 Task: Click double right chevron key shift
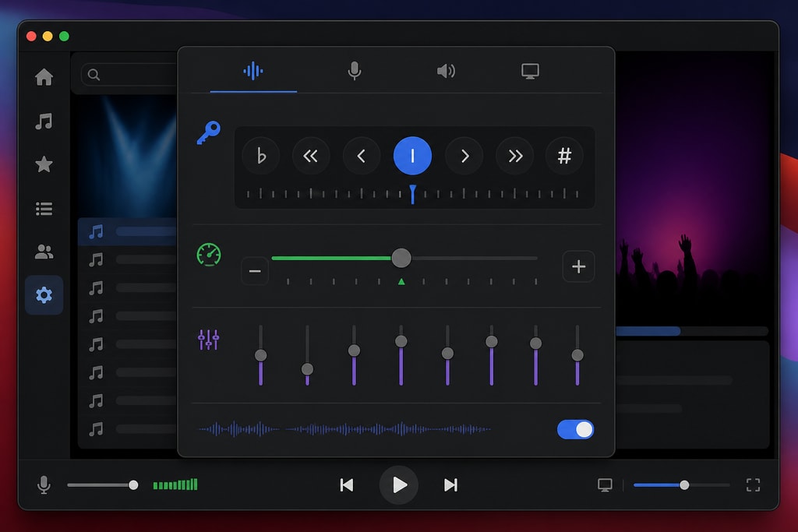point(514,156)
